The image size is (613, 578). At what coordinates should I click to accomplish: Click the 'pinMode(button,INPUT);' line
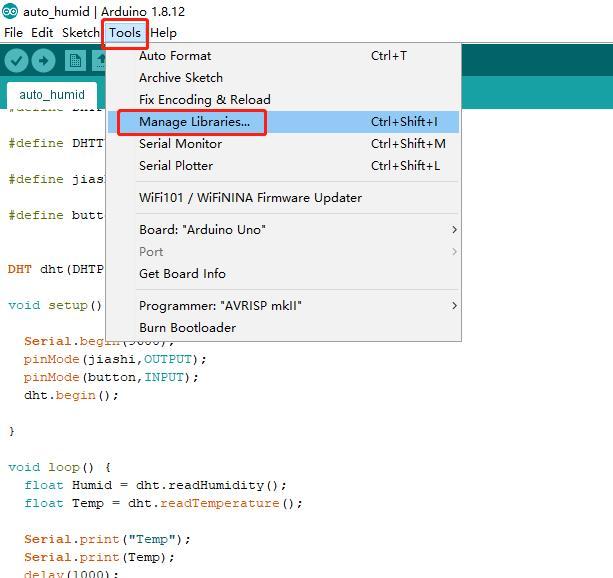click(111, 377)
